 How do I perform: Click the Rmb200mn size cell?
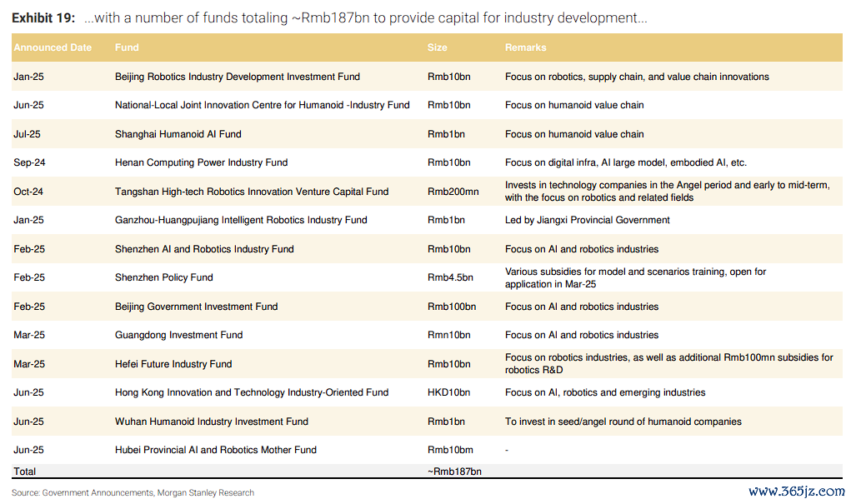(x=453, y=192)
